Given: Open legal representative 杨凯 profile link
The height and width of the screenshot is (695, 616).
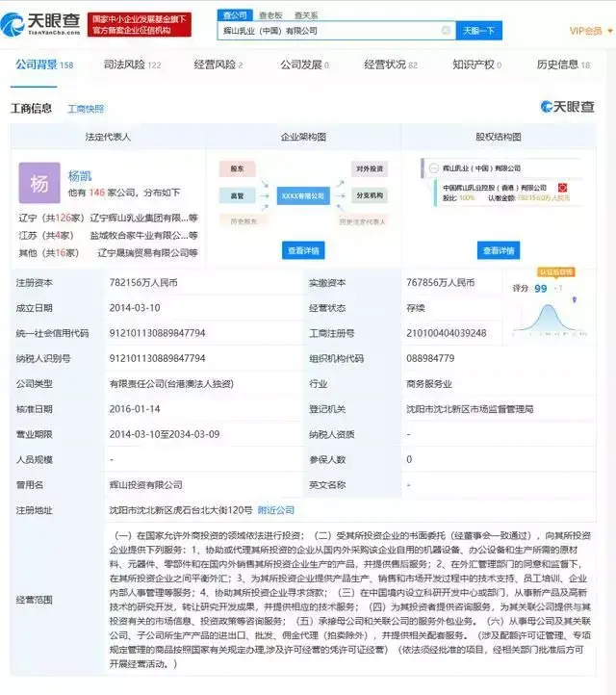Looking at the screenshot, I should pos(80,176).
